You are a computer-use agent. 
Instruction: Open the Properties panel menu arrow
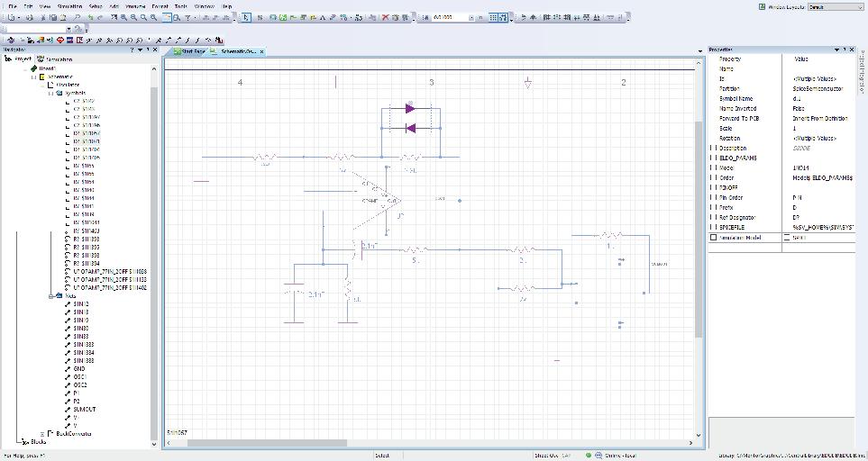click(836, 50)
